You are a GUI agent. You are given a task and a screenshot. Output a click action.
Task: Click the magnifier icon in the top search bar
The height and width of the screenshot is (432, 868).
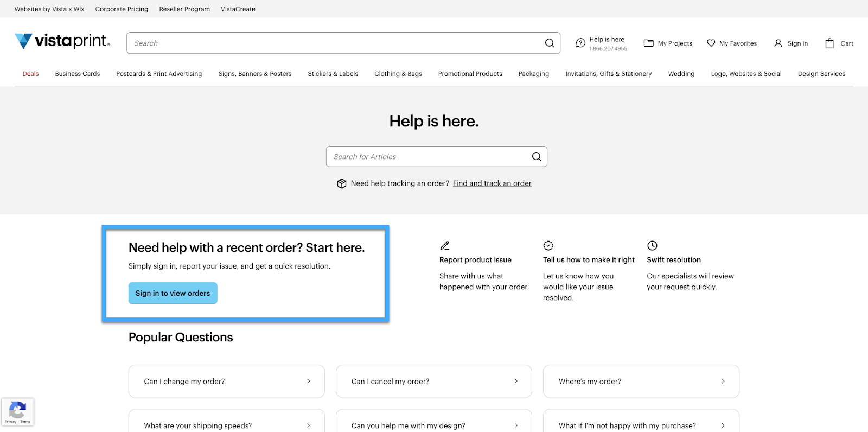click(550, 43)
